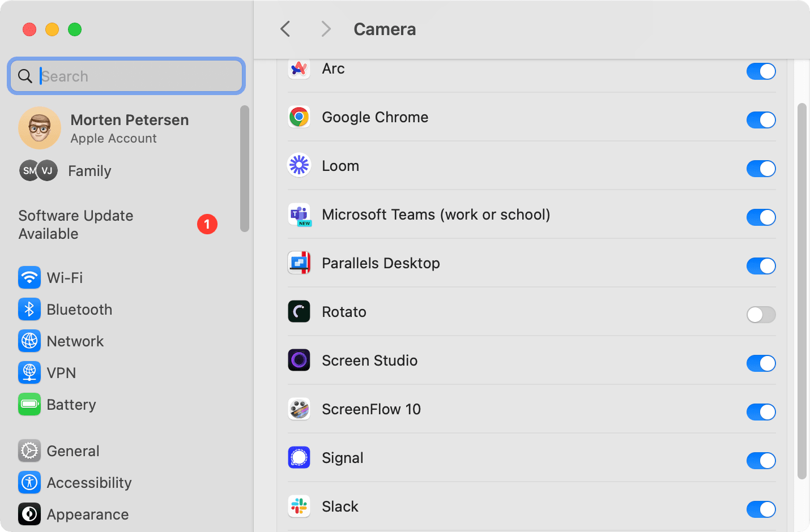Click the Slack app icon
The height and width of the screenshot is (532, 810).
pyautogui.click(x=299, y=506)
